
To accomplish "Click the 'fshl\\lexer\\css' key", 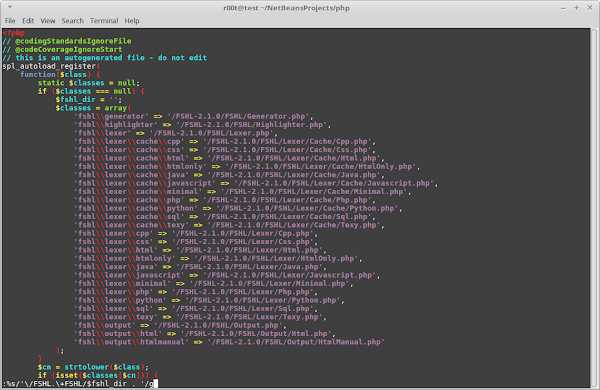I will 113,242.
